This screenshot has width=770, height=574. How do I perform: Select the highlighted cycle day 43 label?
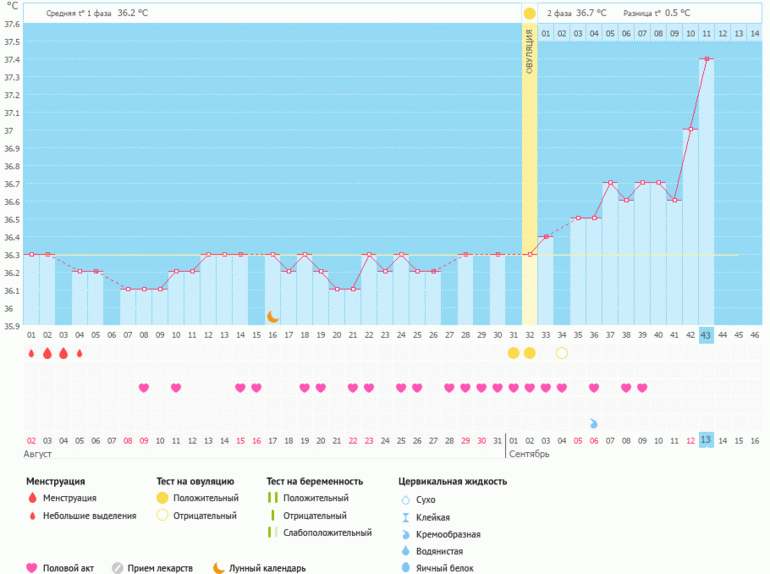706,335
